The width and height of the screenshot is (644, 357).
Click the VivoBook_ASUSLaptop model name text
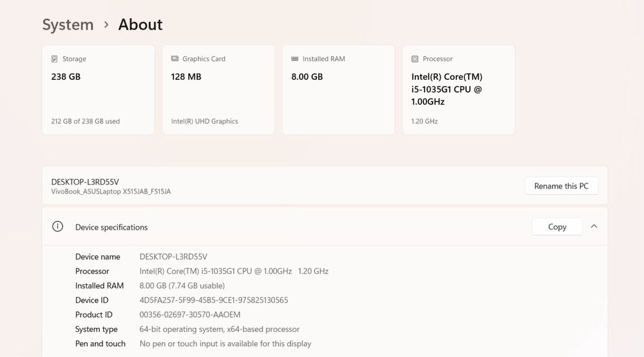tap(111, 192)
